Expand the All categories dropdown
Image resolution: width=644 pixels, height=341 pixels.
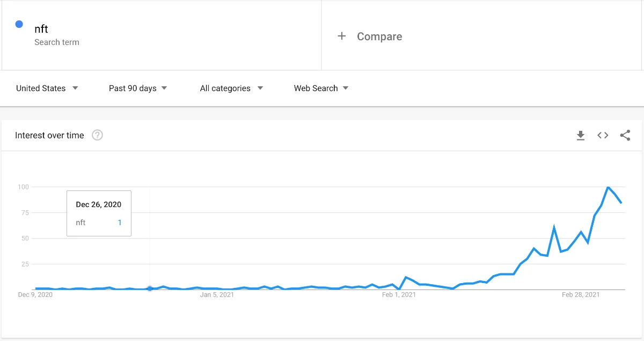[x=231, y=88]
